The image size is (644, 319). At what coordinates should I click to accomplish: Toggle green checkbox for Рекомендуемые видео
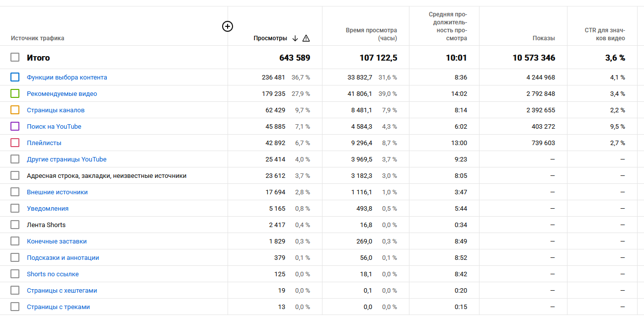[15, 93]
